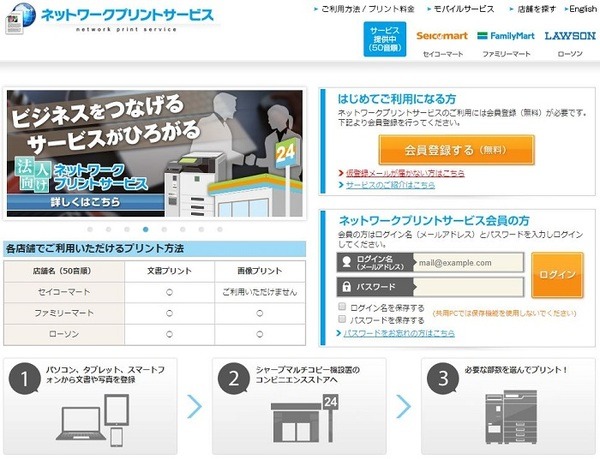Click the business print service banner image

click(155, 153)
